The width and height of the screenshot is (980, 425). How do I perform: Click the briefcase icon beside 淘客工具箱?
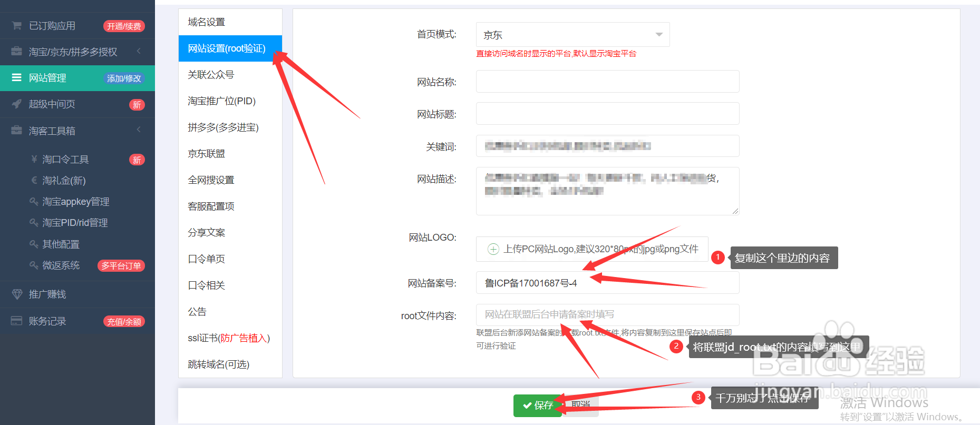pyautogui.click(x=17, y=130)
